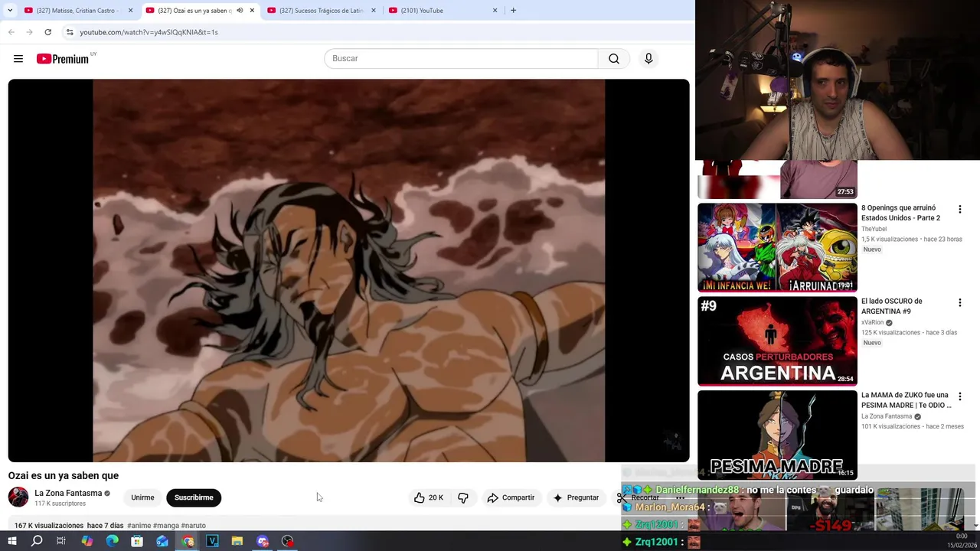Open La Zona Fantasma channel avatar
This screenshot has width=980, height=551.
coord(18,497)
